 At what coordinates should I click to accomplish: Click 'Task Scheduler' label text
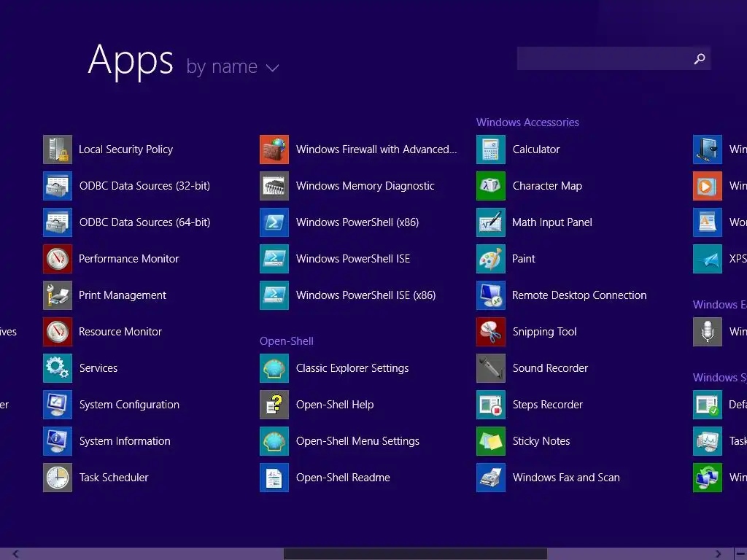pyautogui.click(x=114, y=478)
